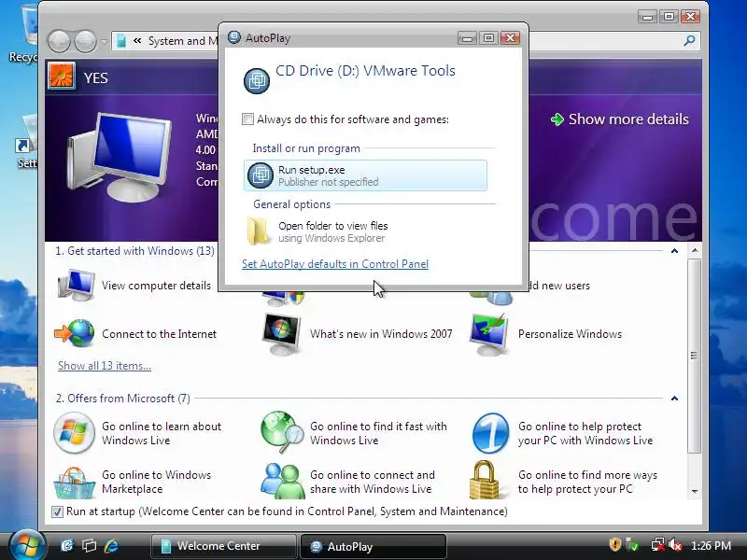Click the connect and share people icon
This screenshot has width=747, height=560.
click(283, 481)
